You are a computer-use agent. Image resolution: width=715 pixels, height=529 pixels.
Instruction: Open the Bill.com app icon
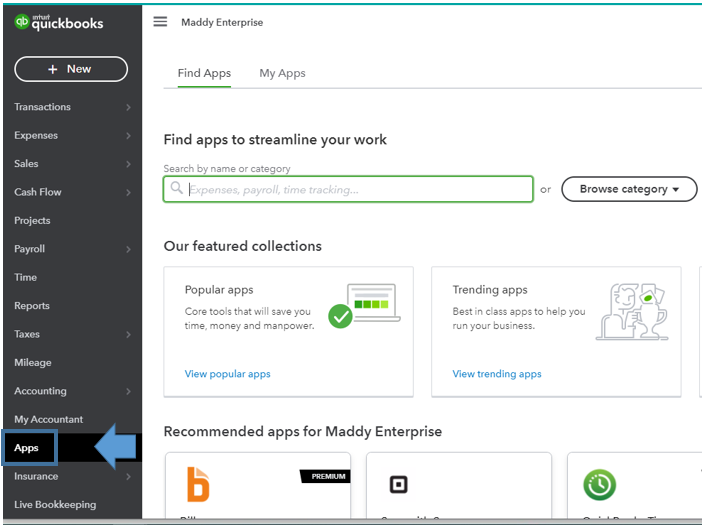pyautogui.click(x=198, y=484)
